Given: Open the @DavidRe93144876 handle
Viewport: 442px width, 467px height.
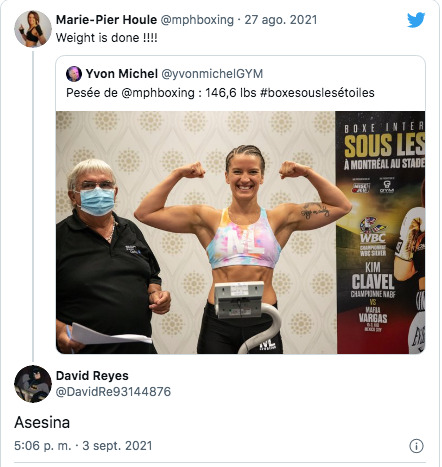Looking at the screenshot, I should click(x=113, y=392).
